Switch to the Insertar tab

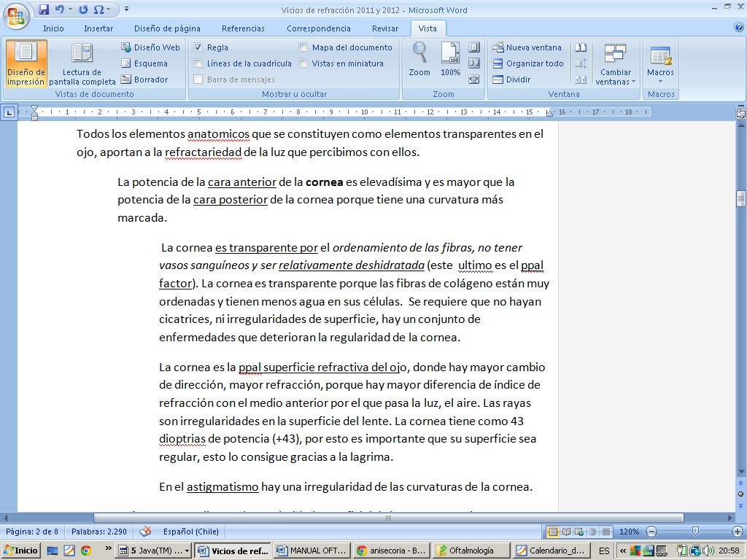98,28
